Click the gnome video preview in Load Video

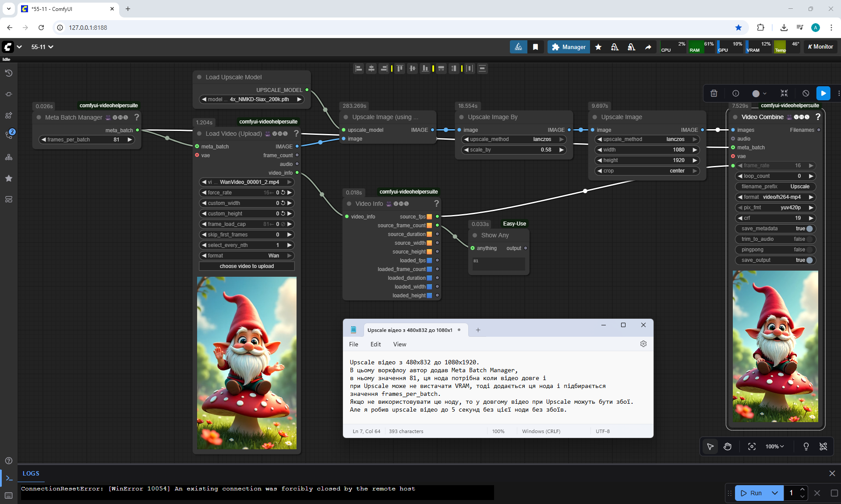click(x=247, y=363)
